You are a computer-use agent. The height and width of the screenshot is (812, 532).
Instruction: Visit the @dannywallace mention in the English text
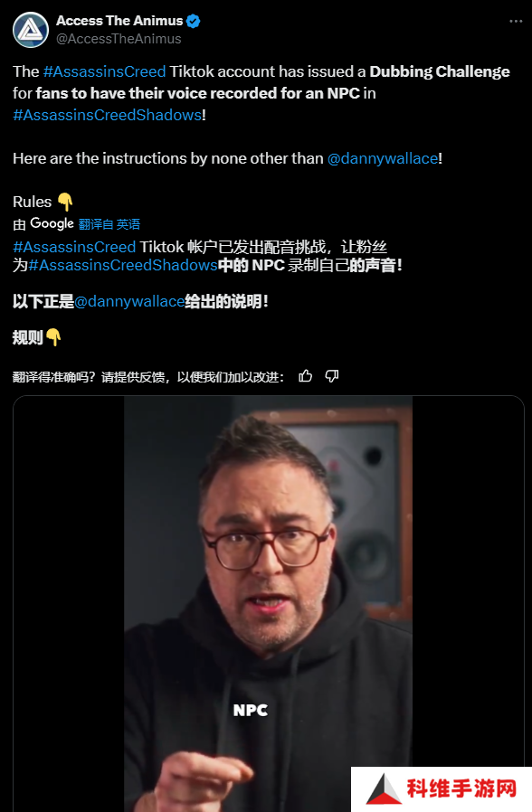[x=383, y=158]
